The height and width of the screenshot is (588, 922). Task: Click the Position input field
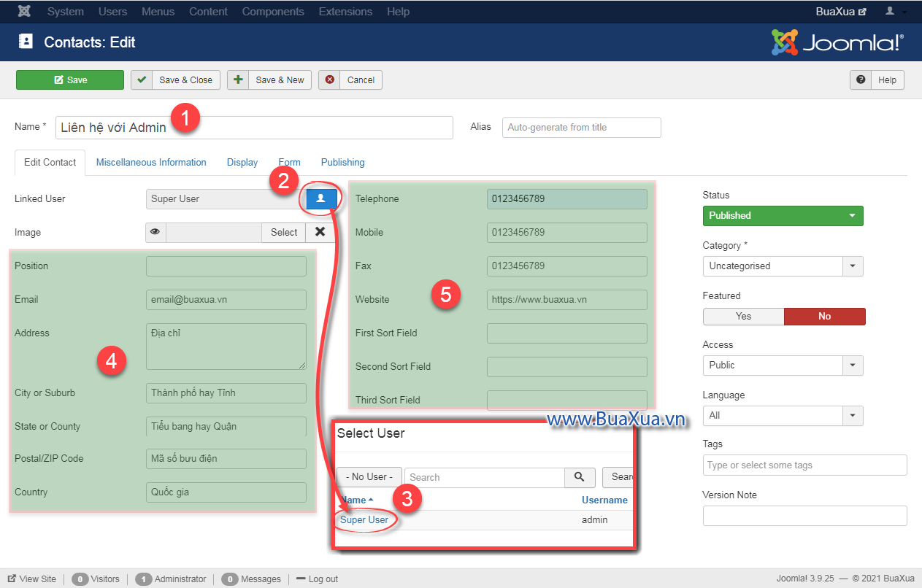pos(226,266)
